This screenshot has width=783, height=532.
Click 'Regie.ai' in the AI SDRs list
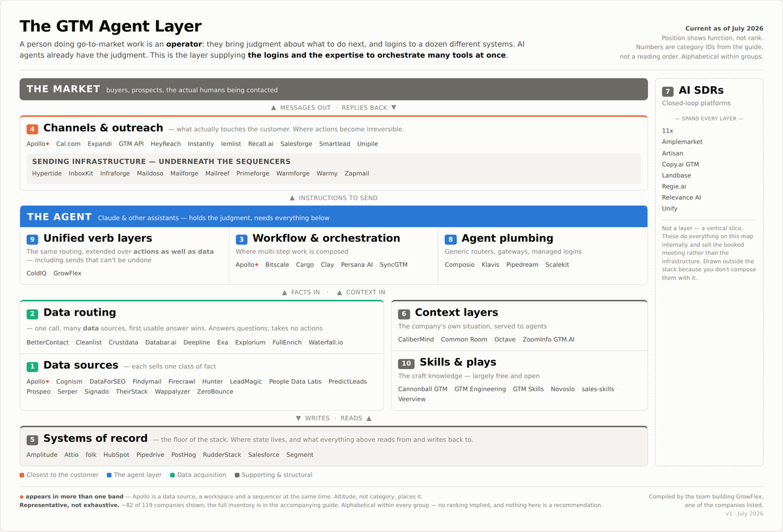tap(675, 187)
